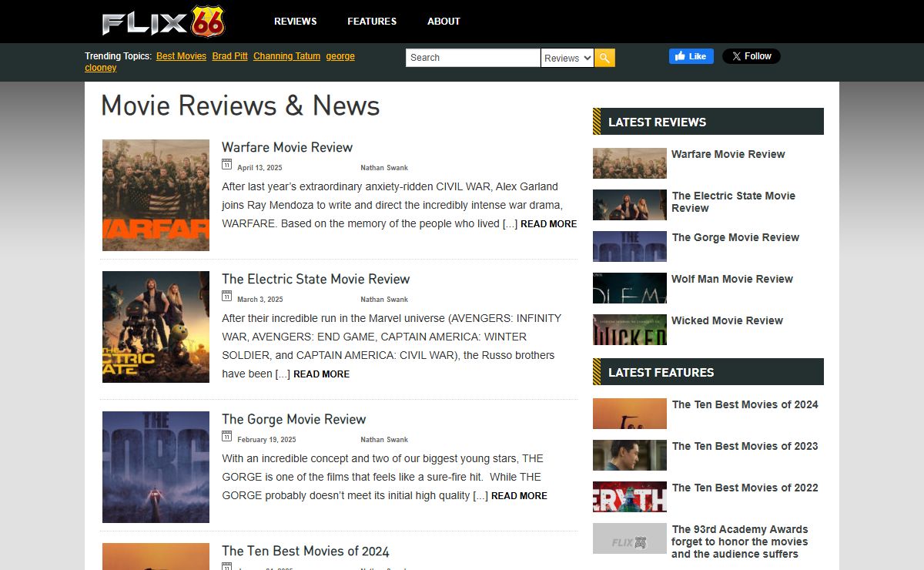Click the calendar icon beside April 13, 2025

tap(226, 164)
